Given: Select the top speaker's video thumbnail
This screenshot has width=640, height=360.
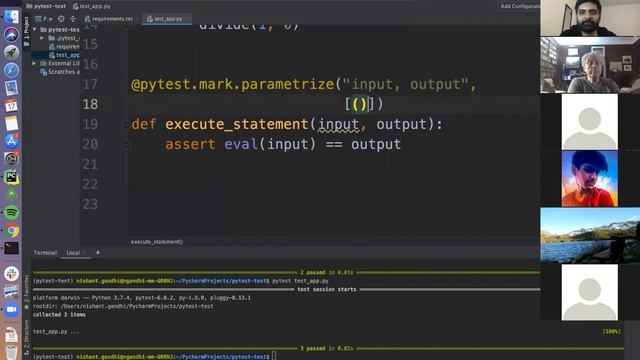Looking at the screenshot, I should pyautogui.click(x=590, y=18).
